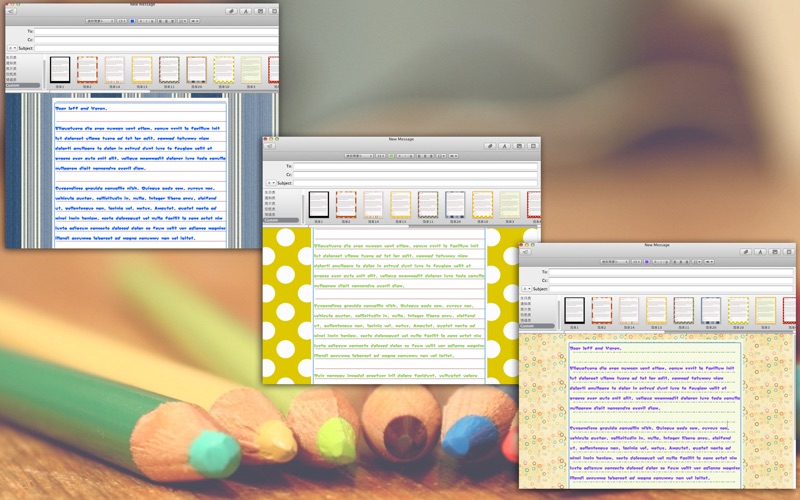Viewport: 800px width, 500px height.
Task: Click bold/italic/underline group in polka-dot window
Action: pyautogui.click(x=405, y=156)
